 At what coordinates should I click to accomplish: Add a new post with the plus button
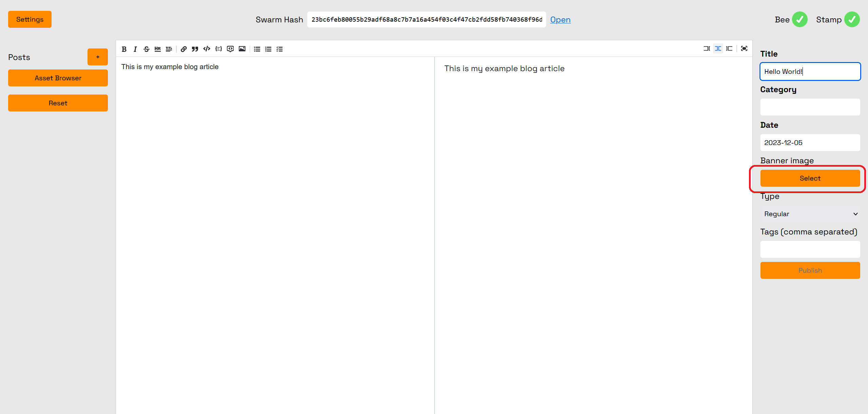98,57
